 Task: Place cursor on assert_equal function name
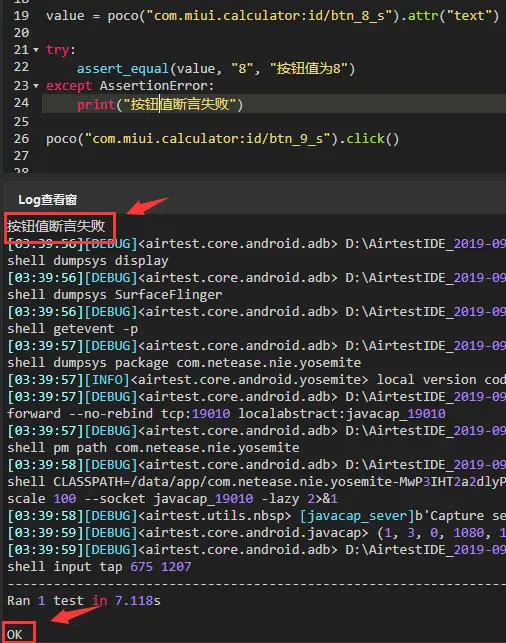pos(123,68)
